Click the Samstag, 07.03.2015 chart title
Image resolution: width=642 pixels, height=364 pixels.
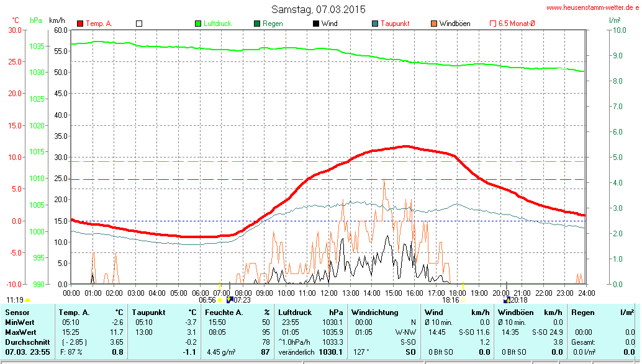(x=319, y=9)
